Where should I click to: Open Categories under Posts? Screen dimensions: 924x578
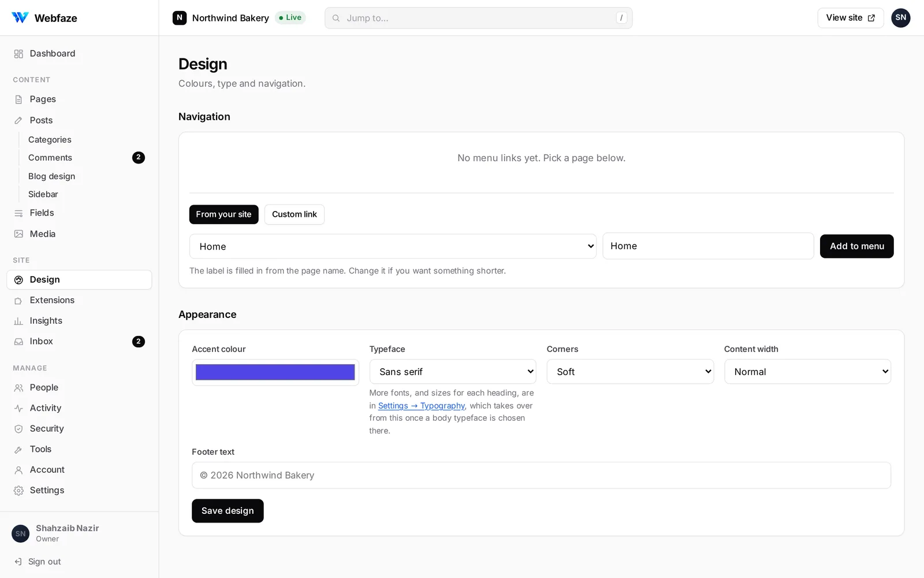pyautogui.click(x=50, y=140)
